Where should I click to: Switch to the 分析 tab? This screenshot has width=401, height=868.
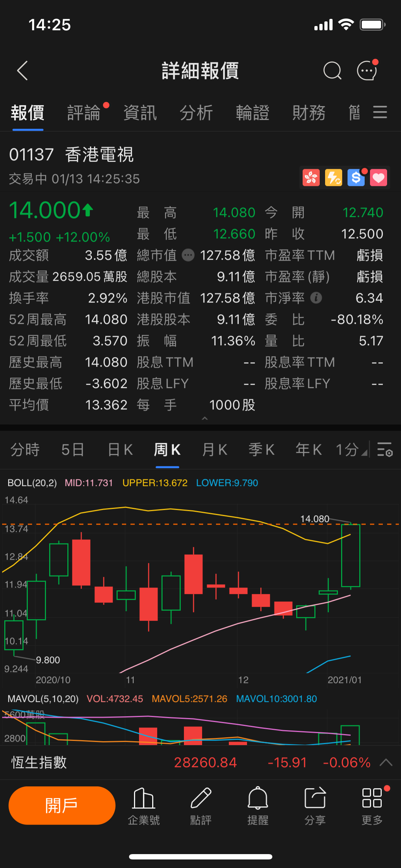196,113
